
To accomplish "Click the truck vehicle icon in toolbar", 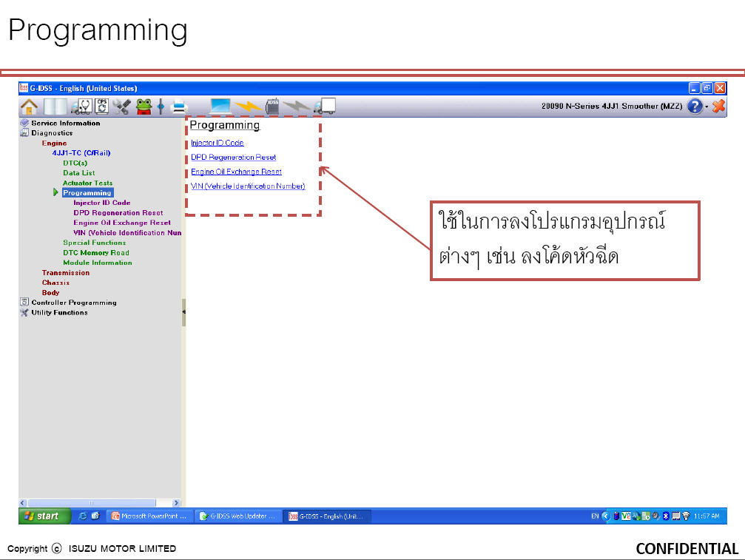I will coord(325,106).
